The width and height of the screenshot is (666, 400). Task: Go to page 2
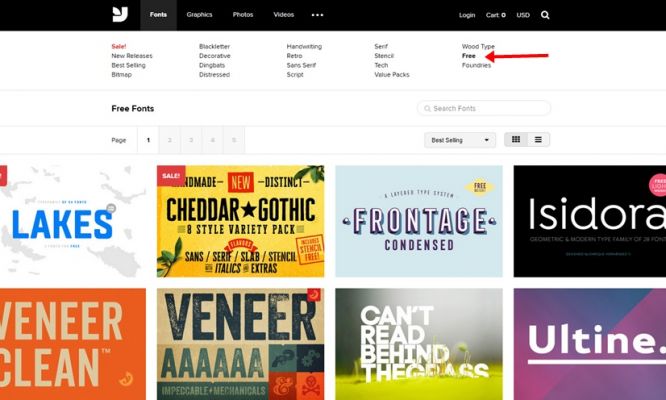169,140
